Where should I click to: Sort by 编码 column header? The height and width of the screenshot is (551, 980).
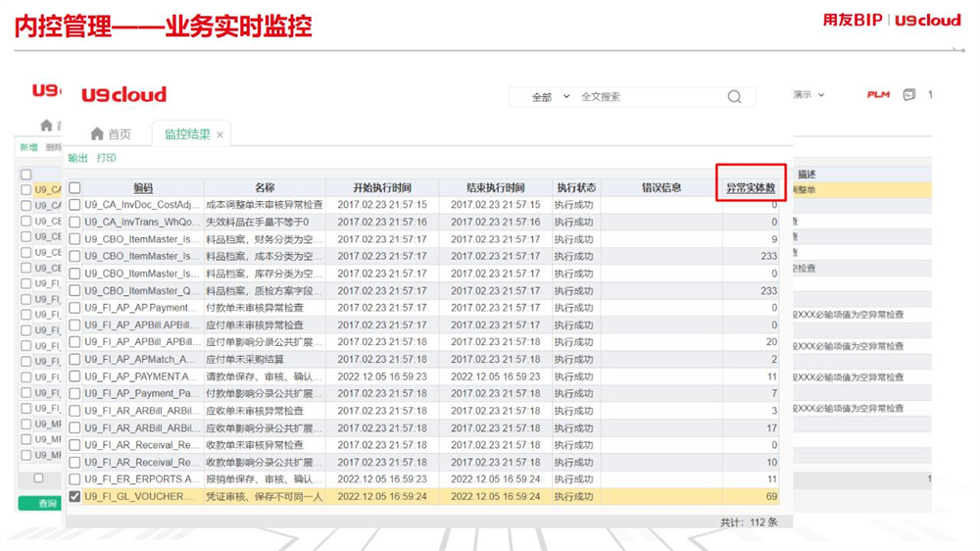pos(143,187)
